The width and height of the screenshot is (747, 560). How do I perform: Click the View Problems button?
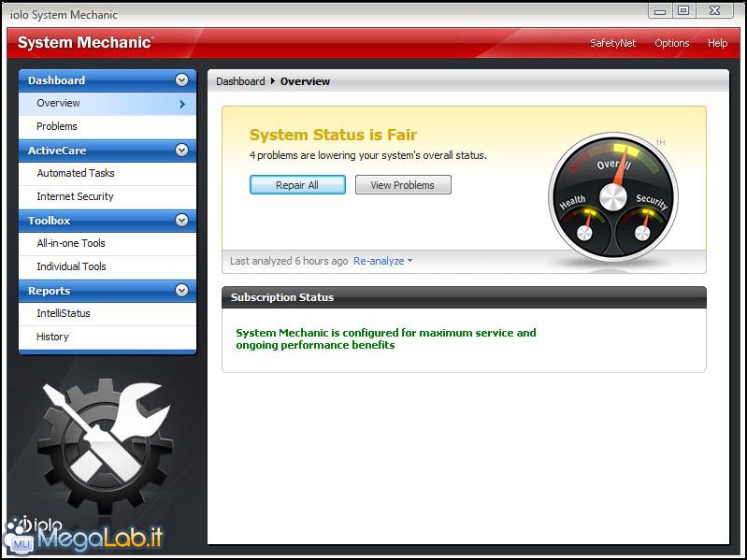[x=403, y=185]
